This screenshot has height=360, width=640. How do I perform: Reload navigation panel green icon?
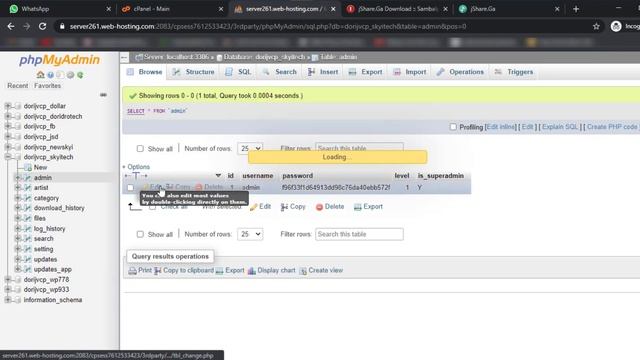coord(80,75)
